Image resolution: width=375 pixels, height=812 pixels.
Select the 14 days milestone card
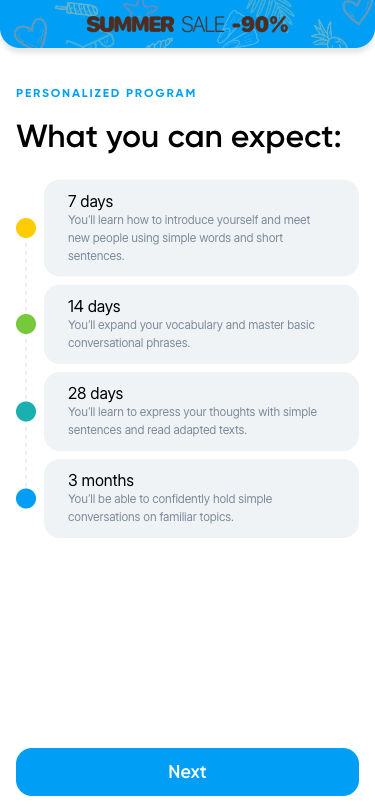coord(201,324)
